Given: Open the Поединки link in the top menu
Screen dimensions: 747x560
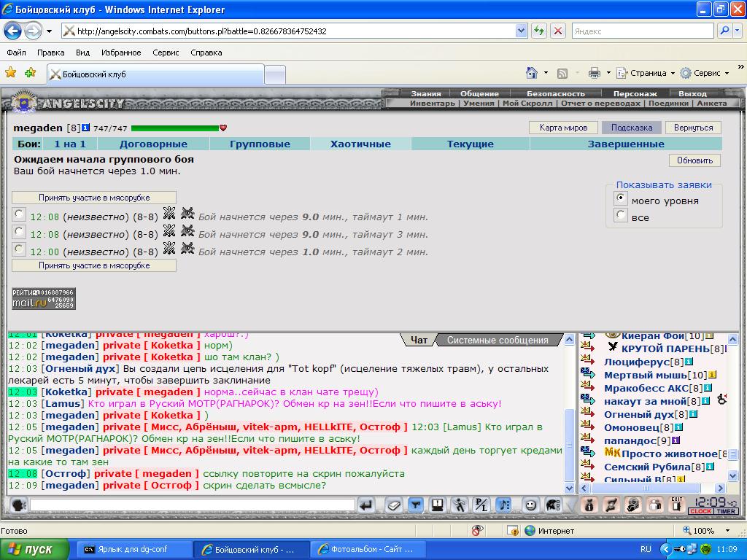Looking at the screenshot, I should point(668,104).
